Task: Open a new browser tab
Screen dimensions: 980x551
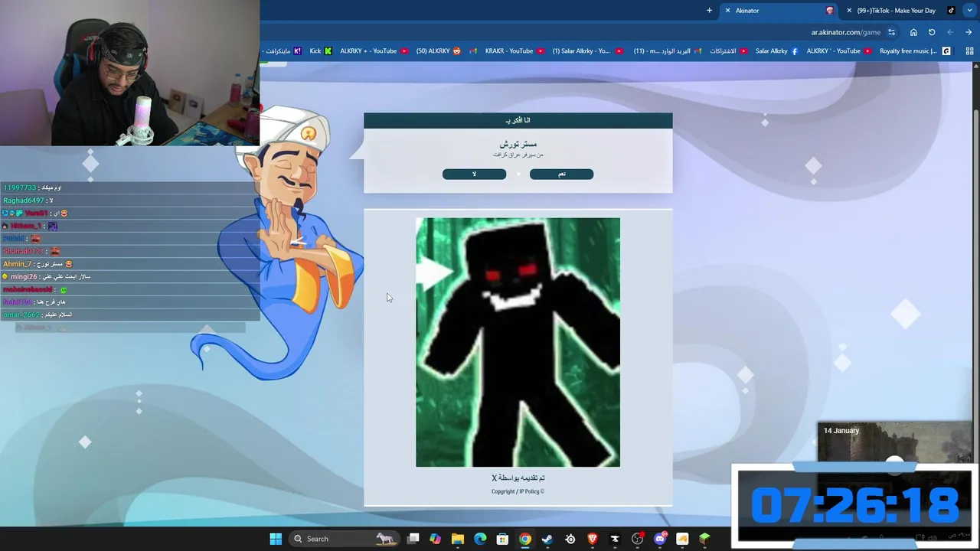Action: point(709,11)
